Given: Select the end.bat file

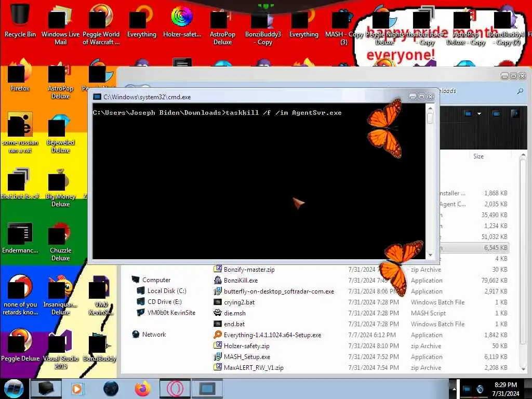Looking at the screenshot, I should pos(234,324).
